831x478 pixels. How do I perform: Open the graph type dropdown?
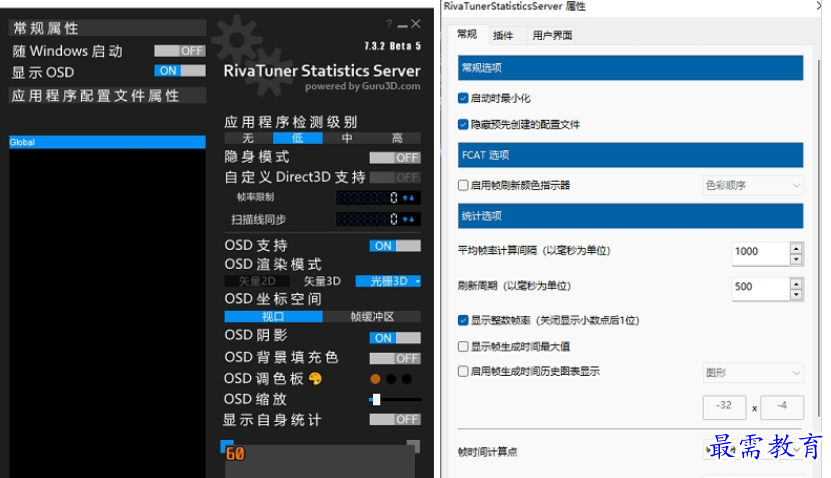[x=753, y=373]
